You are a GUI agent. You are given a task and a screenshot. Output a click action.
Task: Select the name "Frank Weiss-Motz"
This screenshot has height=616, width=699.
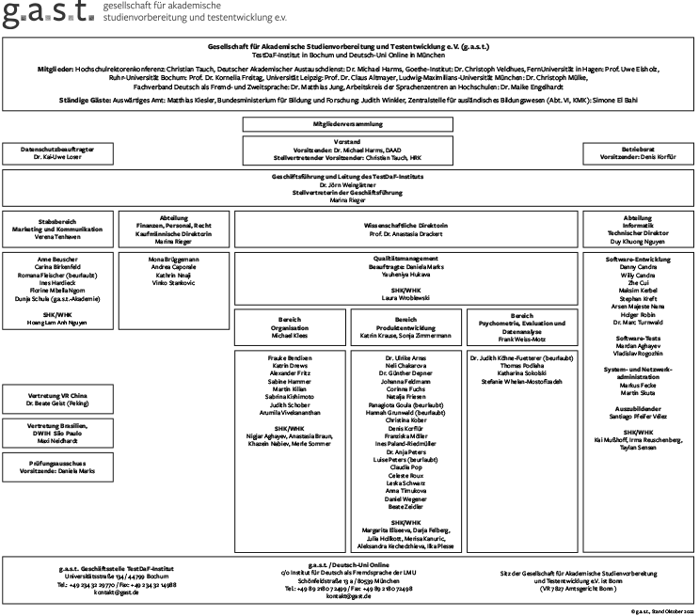[522, 340]
